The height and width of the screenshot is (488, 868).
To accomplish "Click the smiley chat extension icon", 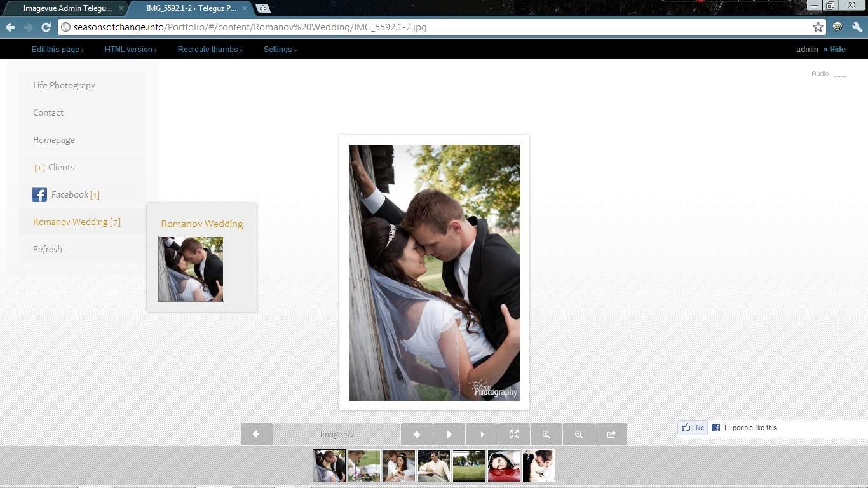I will pyautogui.click(x=837, y=27).
